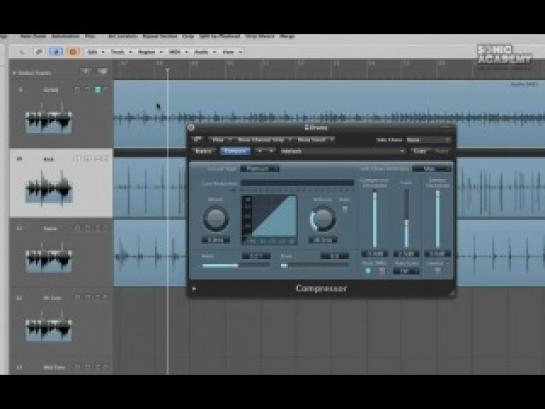Click the orange icon button in the Arrange toolbar
This screenshot has height=409, width=545.
point(73,52)
